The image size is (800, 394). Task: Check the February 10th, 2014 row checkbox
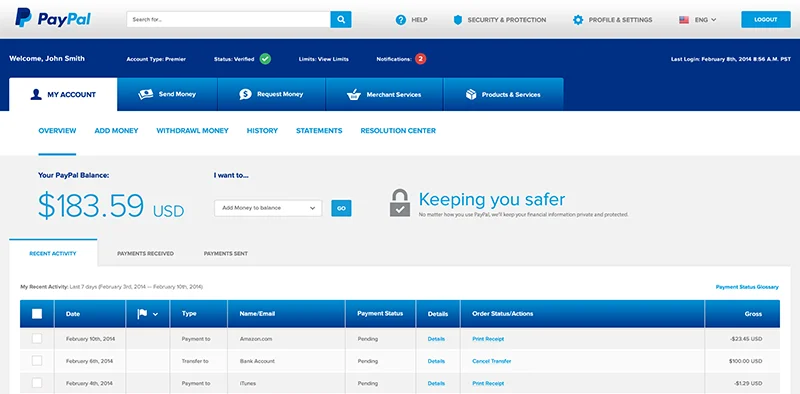[37, 338]
